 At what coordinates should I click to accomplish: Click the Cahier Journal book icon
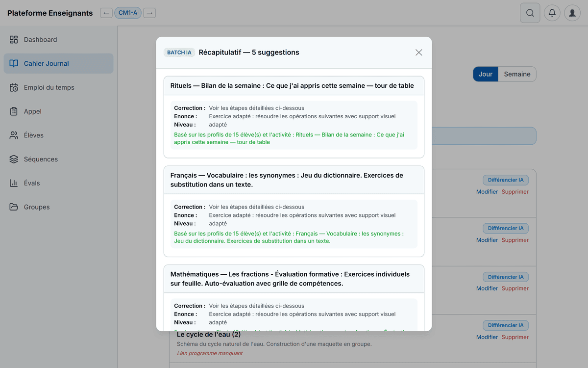coord(14,64)
